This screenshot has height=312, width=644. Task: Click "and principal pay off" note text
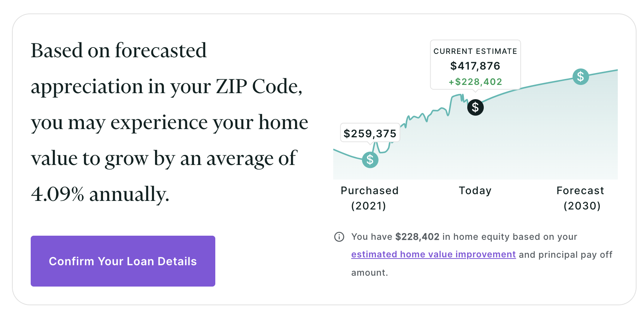[x=565, y=255]
